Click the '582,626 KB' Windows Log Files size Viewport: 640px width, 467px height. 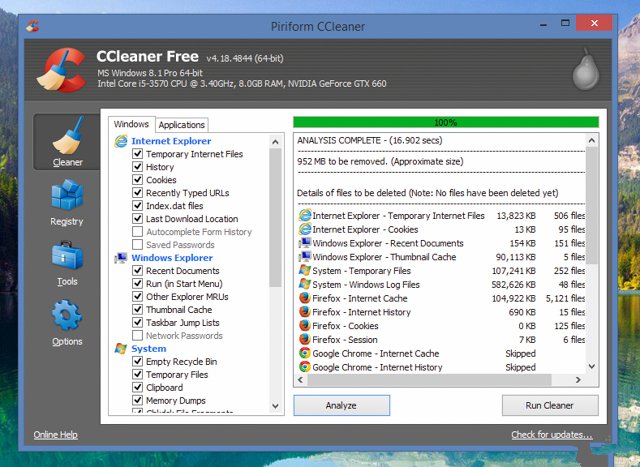513,285
